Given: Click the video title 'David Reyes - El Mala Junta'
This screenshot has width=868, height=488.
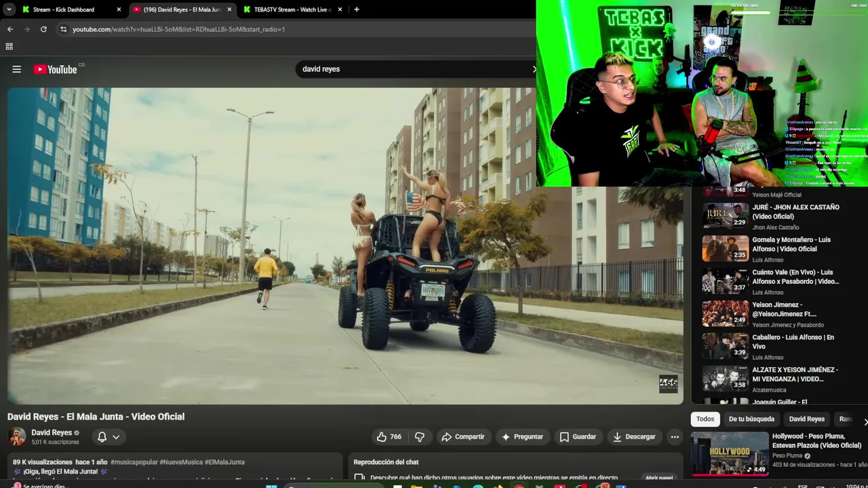Looking at the screenshot, I should [x=96, y=417].
